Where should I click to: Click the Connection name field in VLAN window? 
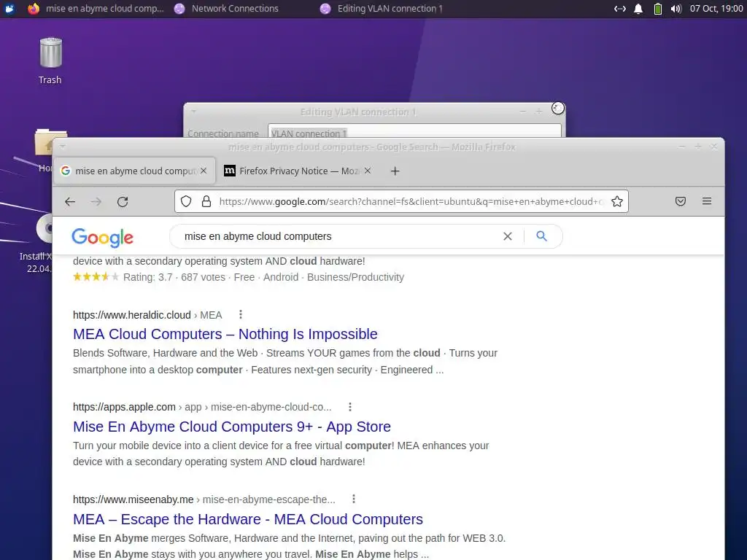click(414, 131)
